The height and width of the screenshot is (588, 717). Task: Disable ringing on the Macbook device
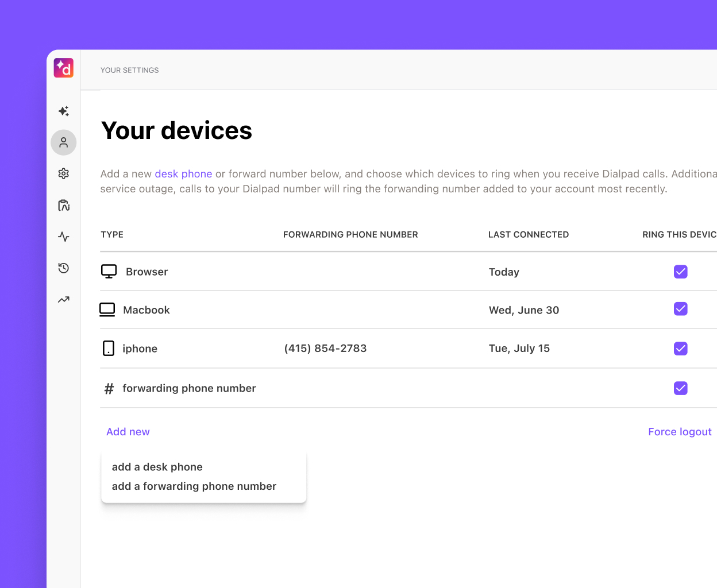tap(681, 309)
